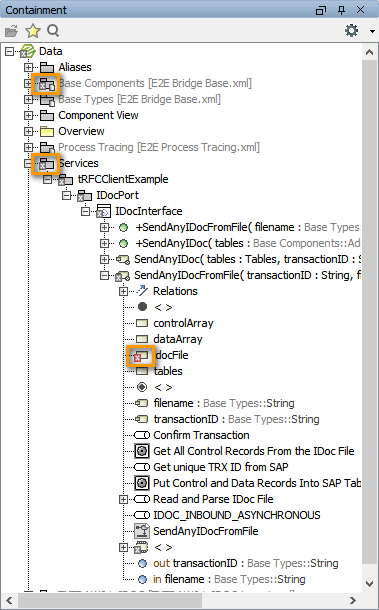Image resolution: width=379 pixels, height=610 pixels.
Task: Click the IDocInterface class icon
Action: pos(104,211)
